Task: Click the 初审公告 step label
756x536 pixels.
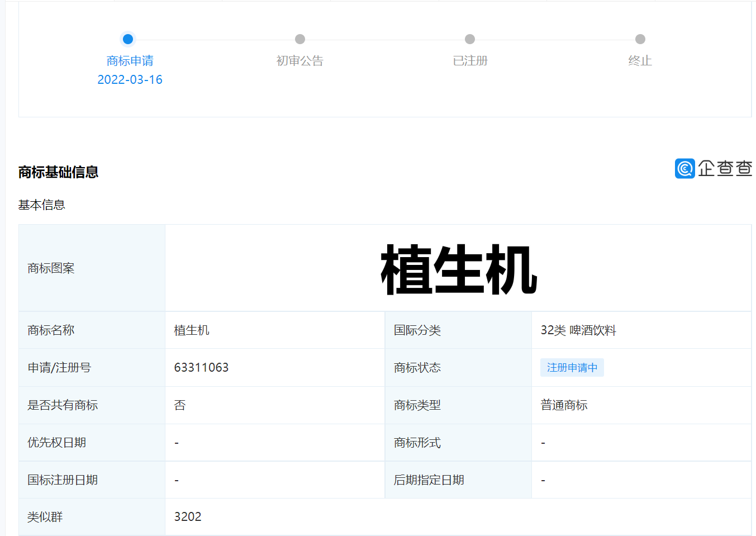Action: point(300,60)
